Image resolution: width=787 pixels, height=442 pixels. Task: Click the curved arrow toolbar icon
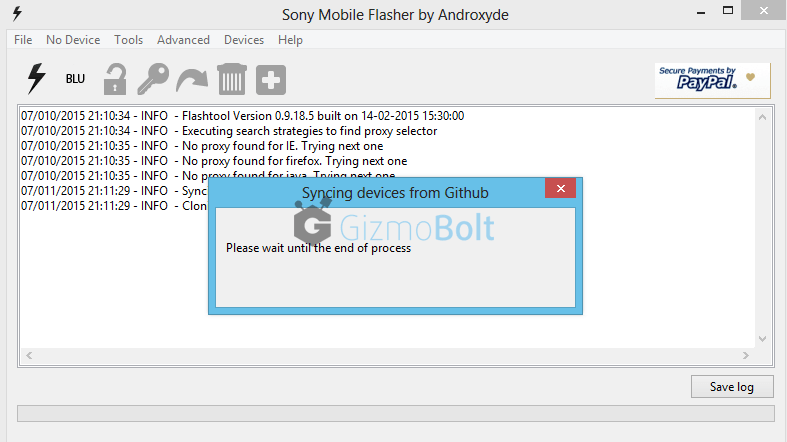[x=192, y=80]
